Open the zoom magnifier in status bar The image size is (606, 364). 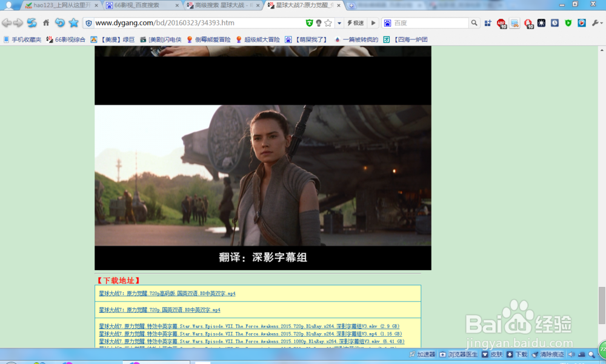click(x=591, y=354)
